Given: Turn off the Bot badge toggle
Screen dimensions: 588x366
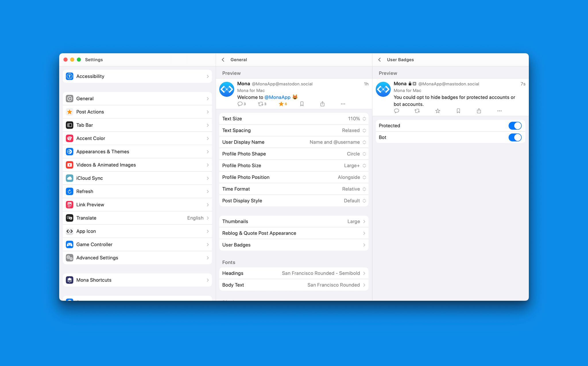Looking at the screenshot, I should click(x=515, y=137).
